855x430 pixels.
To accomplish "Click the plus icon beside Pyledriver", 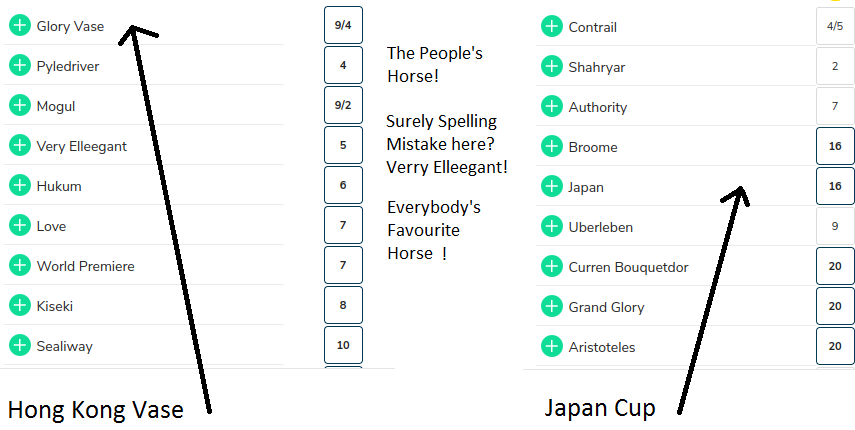I will [x=20, y=66].
